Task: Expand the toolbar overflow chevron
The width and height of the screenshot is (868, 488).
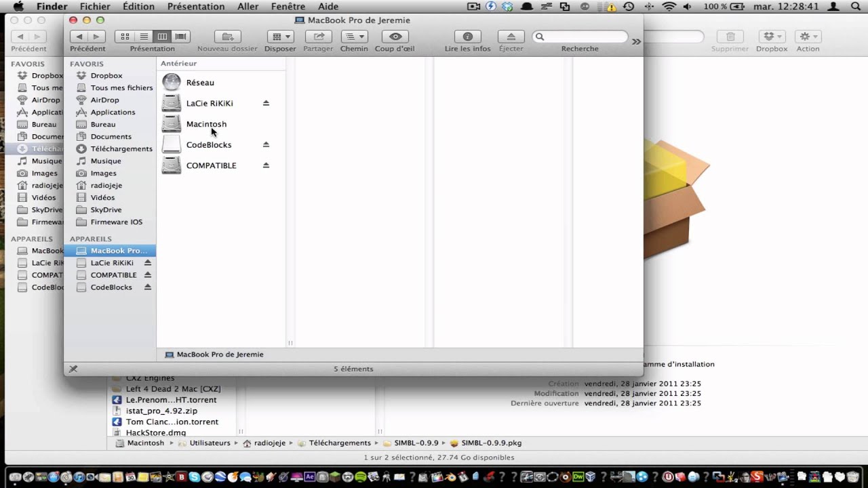Action: tap(636, 42)
